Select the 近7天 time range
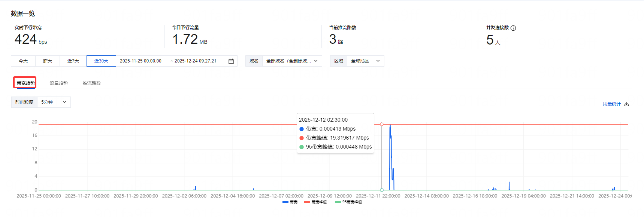644x217 pixels. pos(73,61)
